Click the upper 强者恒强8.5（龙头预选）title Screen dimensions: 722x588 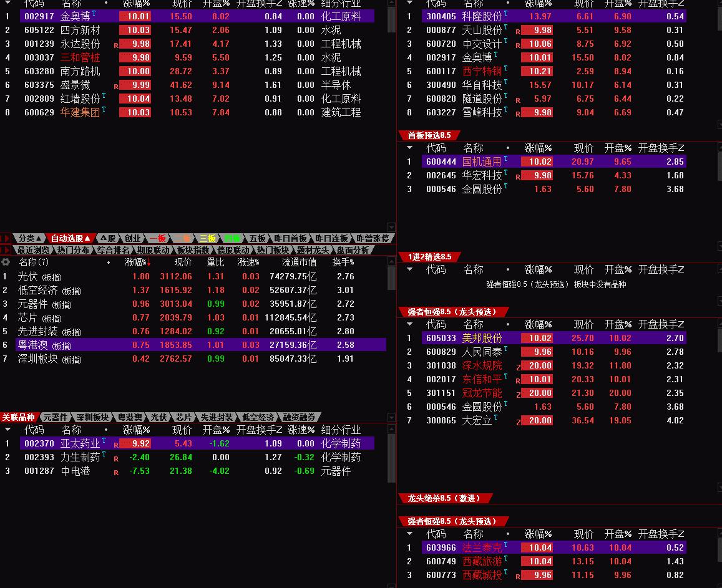[x=452, y=312]
